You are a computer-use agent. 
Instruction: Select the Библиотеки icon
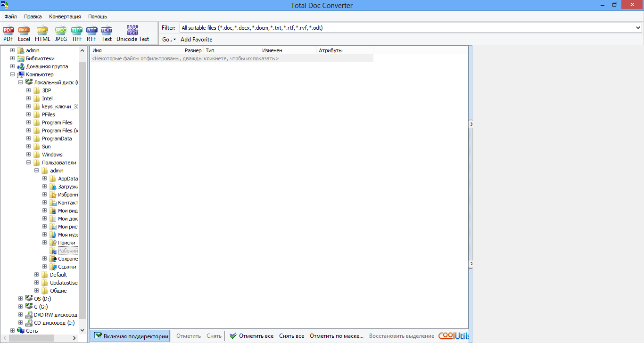pos(21,58)
